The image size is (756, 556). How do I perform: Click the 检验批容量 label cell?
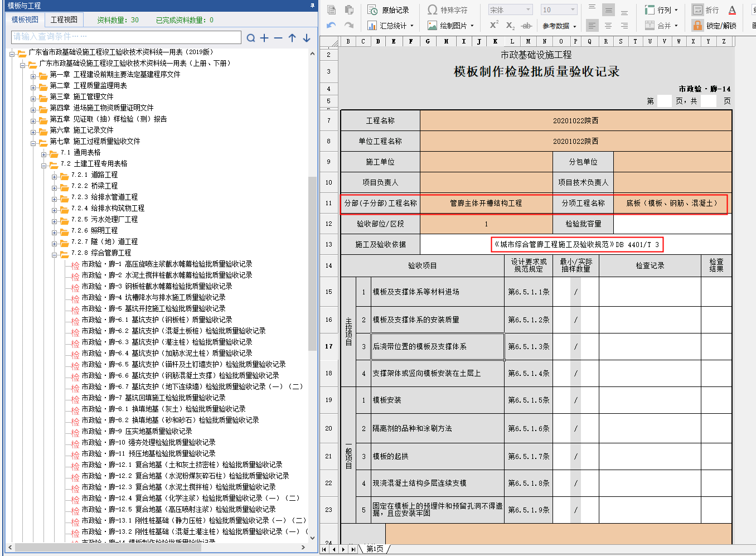point(583,224)
